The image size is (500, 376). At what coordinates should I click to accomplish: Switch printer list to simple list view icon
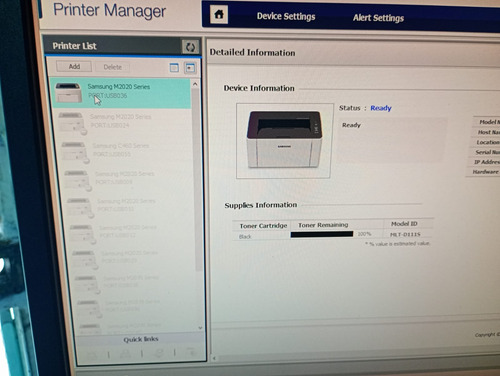coord(174,68)
